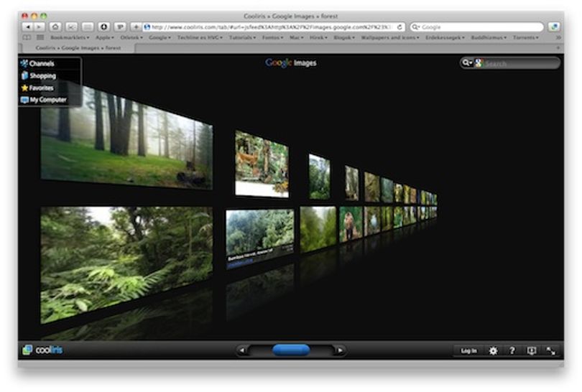The height and width of the screenshot is (392, 582).
Task: Open the Cooliris settings gear
Action: pos(493,350)
